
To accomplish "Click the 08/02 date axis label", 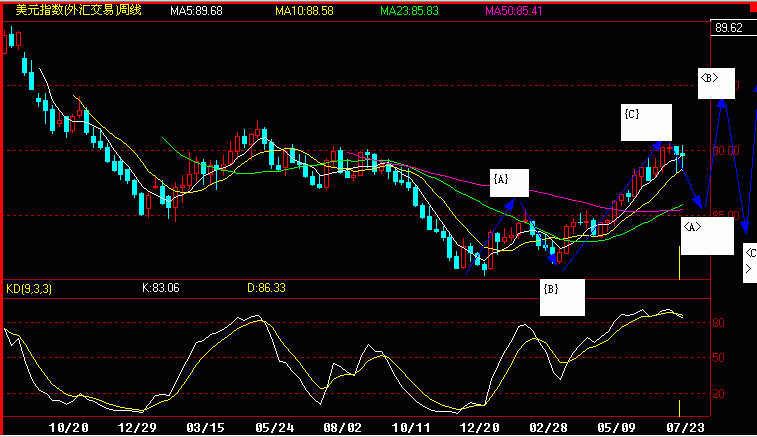I will click(x=342, y=427).
